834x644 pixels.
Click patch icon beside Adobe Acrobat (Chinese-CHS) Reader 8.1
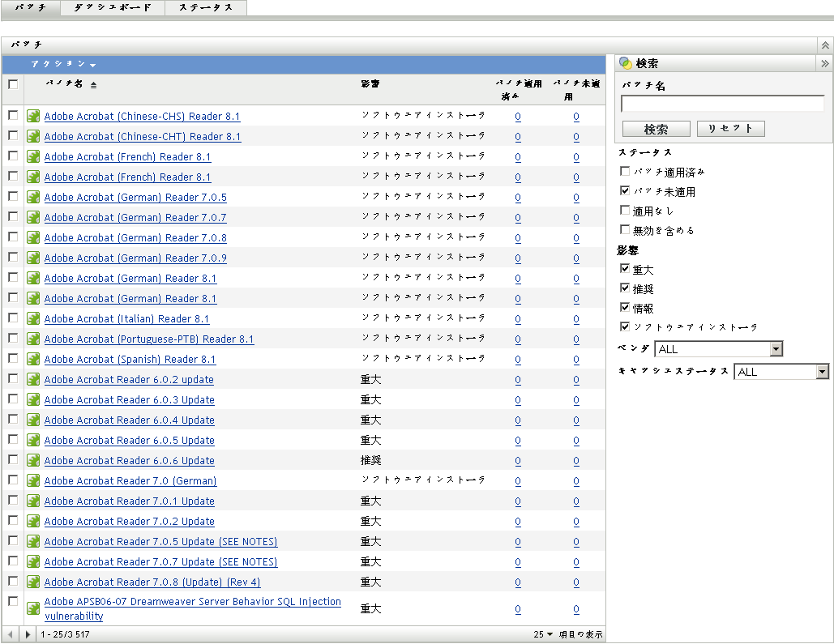tap(33, 116)
